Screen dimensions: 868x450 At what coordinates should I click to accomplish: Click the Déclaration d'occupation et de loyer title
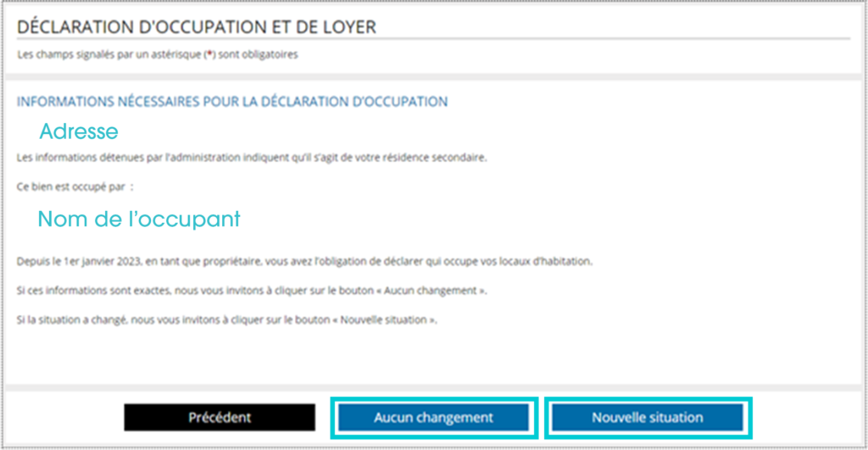click(197, 26)
